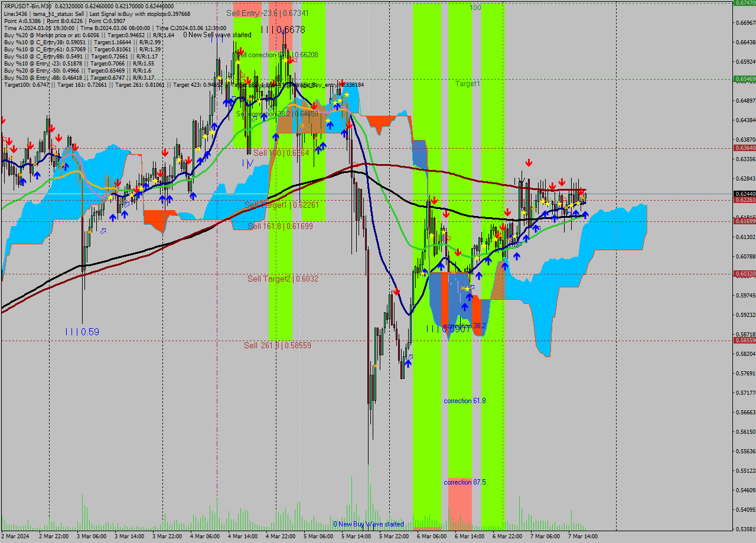The width and height of the screenshot is (756, 543).
Task: Click the 0.53581 price axis value
Action: (745, 529)
